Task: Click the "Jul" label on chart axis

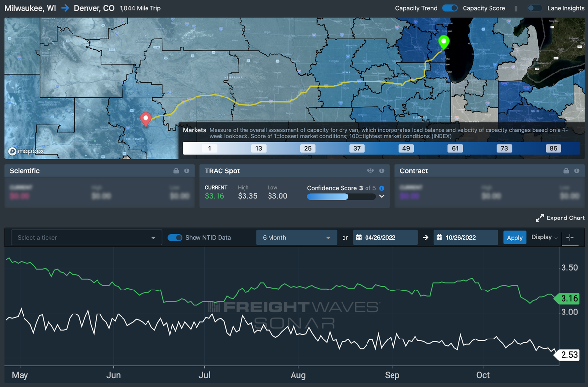Action: [204, 375]
